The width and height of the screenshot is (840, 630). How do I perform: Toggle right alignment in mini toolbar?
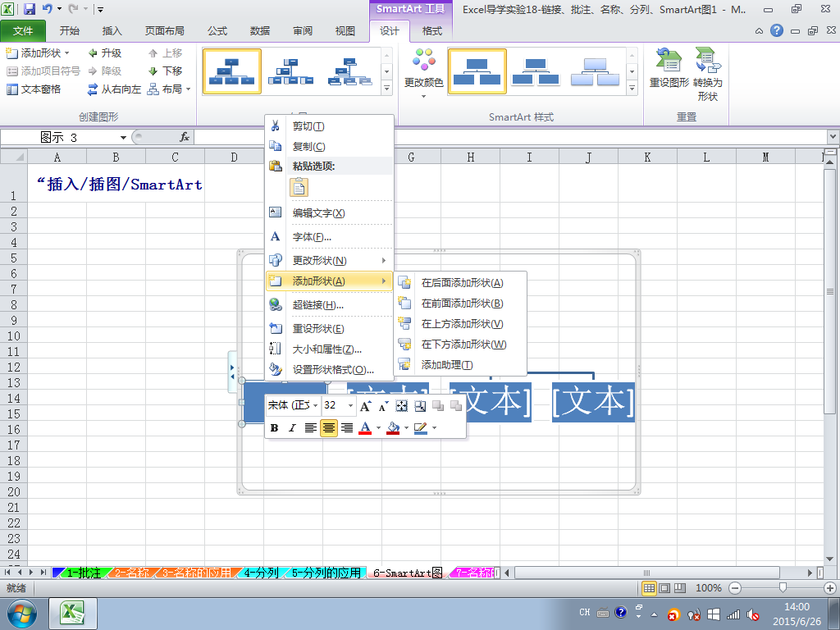click(347, 427)
